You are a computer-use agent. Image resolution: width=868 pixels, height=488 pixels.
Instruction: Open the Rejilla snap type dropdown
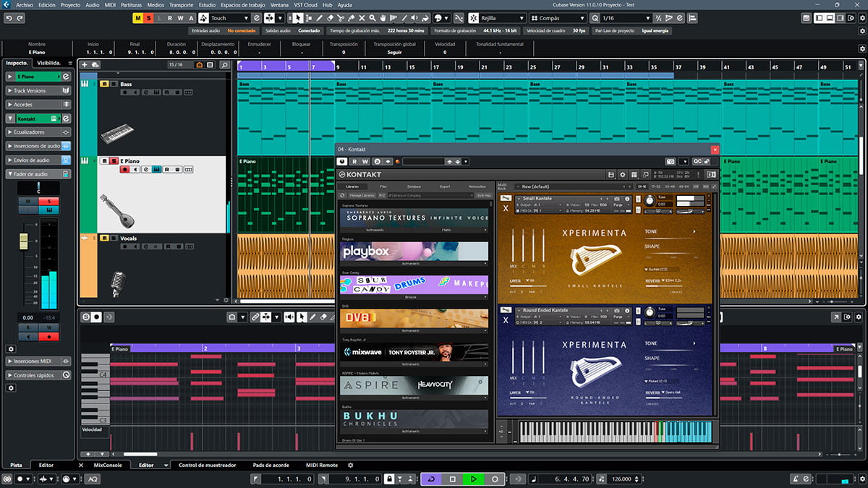502,17
